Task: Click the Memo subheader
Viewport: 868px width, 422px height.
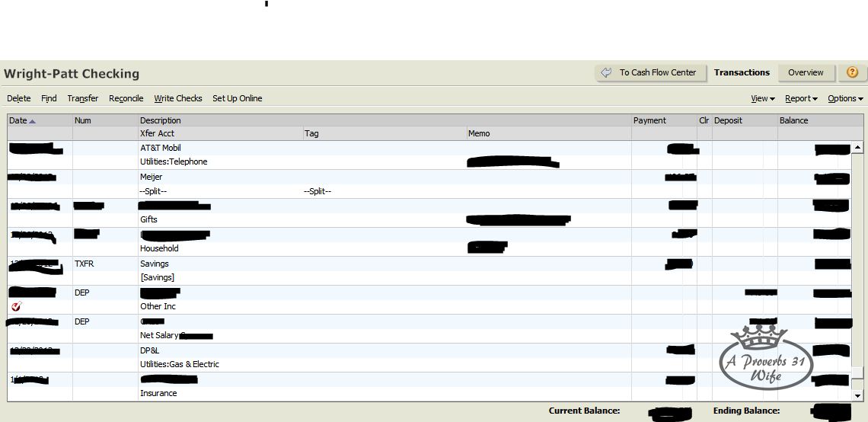Action: coord(479,133)
